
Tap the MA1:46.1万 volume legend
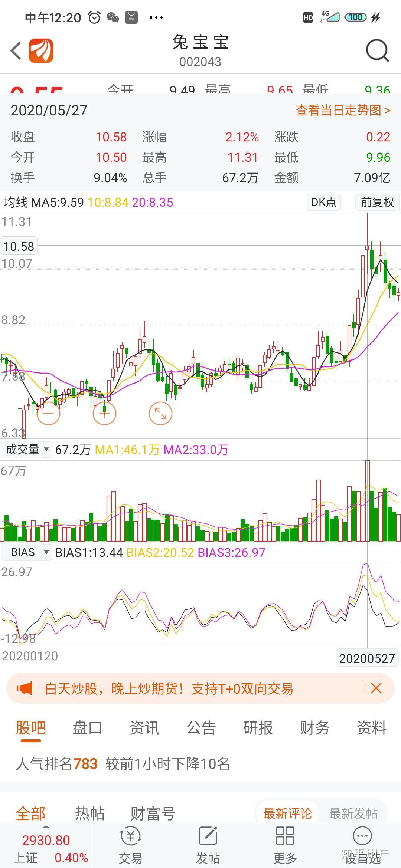pyautogui.click(x=127, y=450)
